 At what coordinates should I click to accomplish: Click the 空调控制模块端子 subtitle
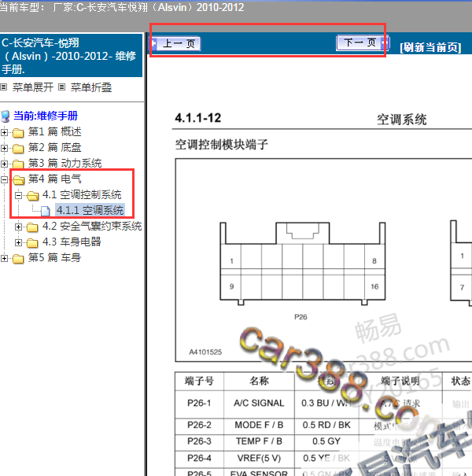(221, 145)
